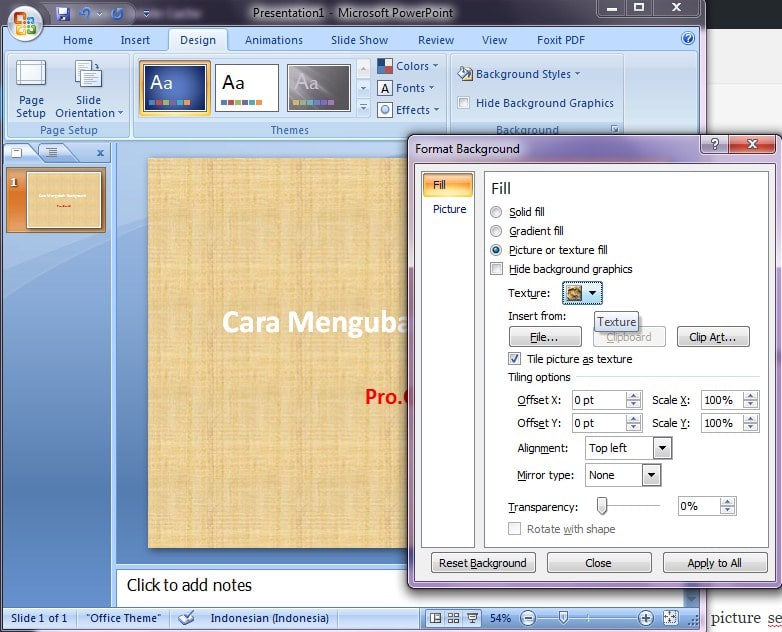Select Fill category in Format Background
Screen dimensions: 782x632
click(x=447, y=185)
